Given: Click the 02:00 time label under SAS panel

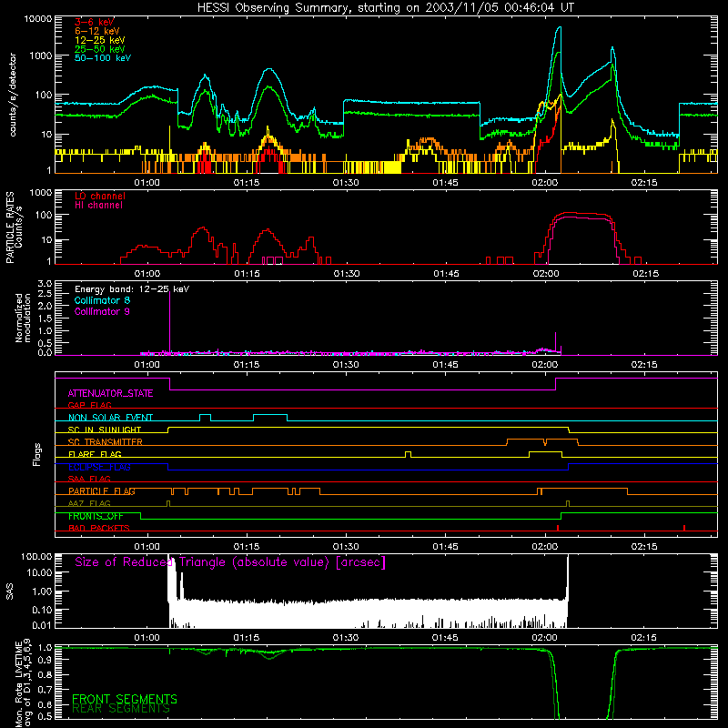Looking at the screenshot, I should [x=544, y=638].
